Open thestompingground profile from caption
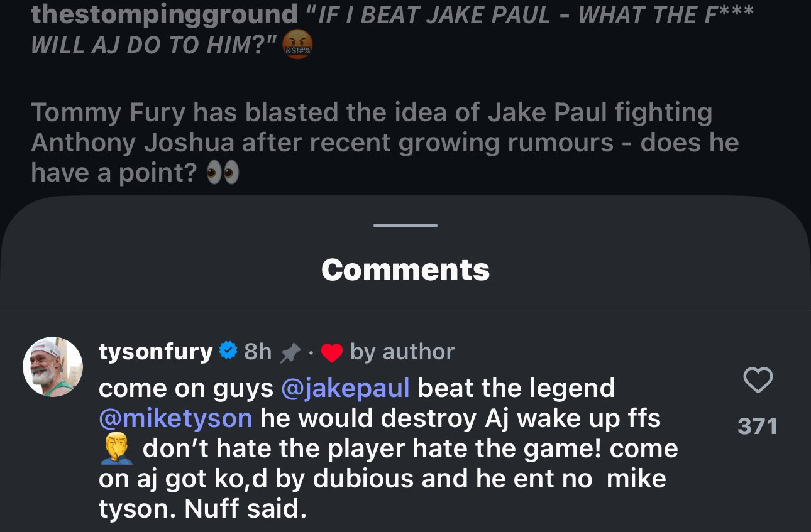Image resolution: width=811 pixels, height=532 pixels. point(164,14)
